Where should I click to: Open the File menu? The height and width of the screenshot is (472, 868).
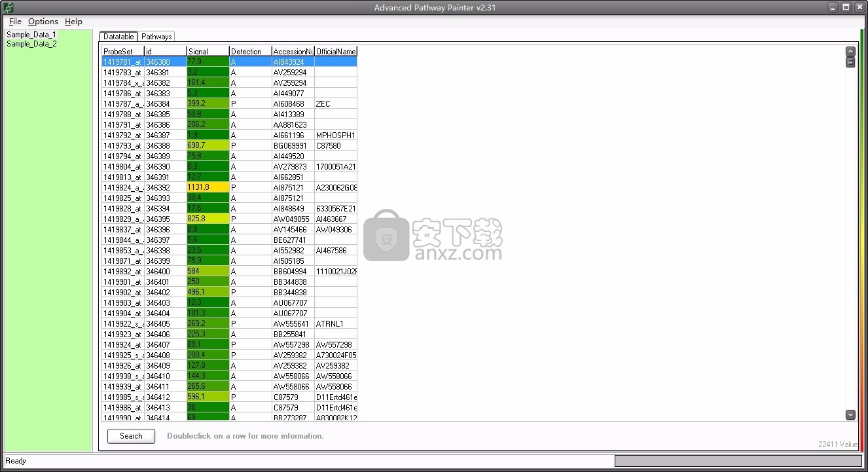(15, 22)
